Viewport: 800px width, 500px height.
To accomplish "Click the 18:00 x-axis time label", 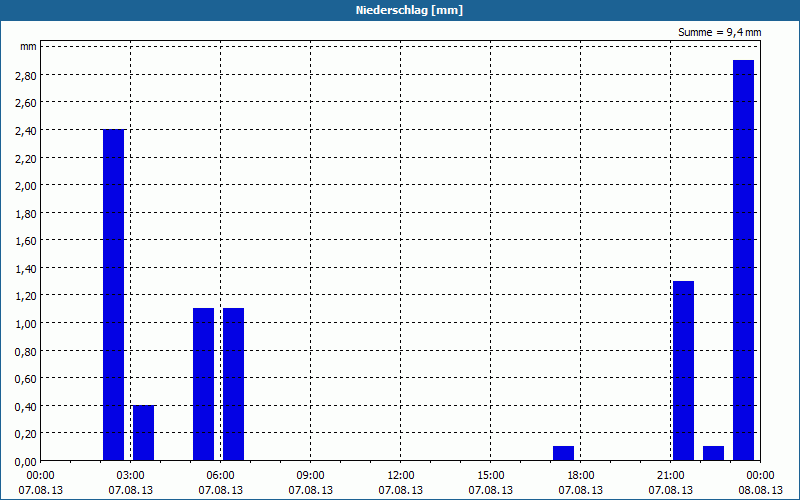I will pyautogui.click(x=581, y=476).
